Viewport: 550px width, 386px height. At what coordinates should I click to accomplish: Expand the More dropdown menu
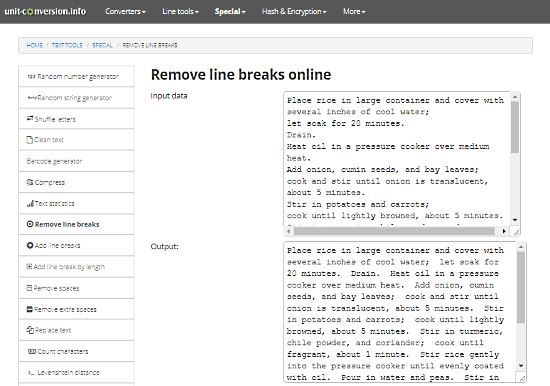click(x=354, y=12)
